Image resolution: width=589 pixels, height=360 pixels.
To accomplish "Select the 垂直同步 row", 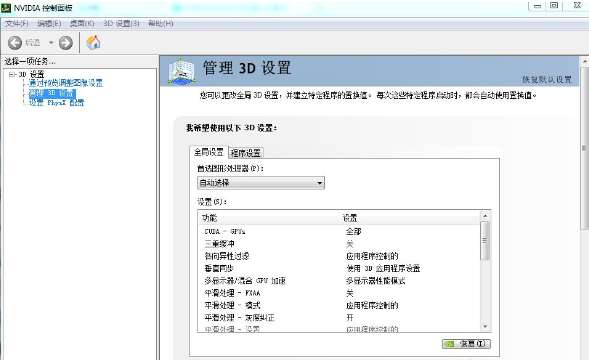I will 339,268.
